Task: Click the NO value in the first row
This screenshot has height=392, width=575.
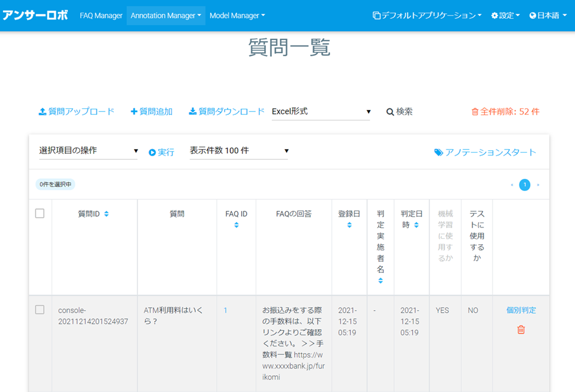Action: coord(473,310)
